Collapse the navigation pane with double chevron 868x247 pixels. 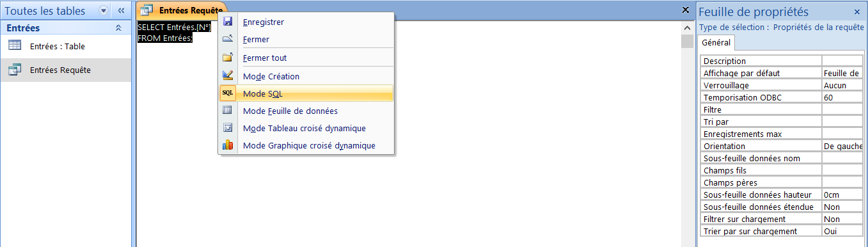click(x=121, y=11)
